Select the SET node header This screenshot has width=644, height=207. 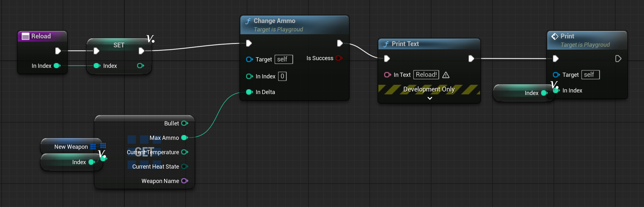click(x=119, y=45)
